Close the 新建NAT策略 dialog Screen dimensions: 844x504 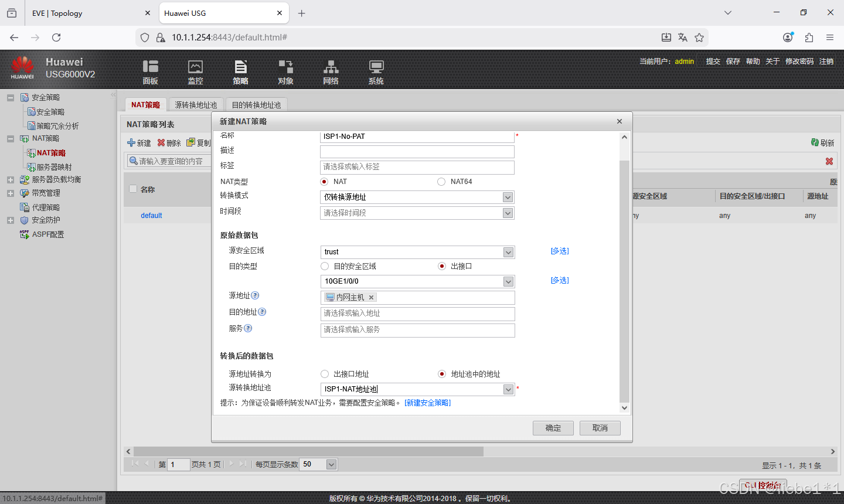click(620, 121)
